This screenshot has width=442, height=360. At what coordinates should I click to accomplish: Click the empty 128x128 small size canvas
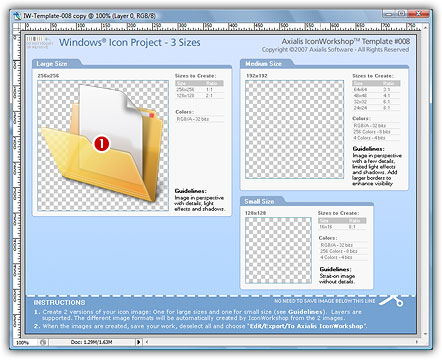tap(278, 251)
